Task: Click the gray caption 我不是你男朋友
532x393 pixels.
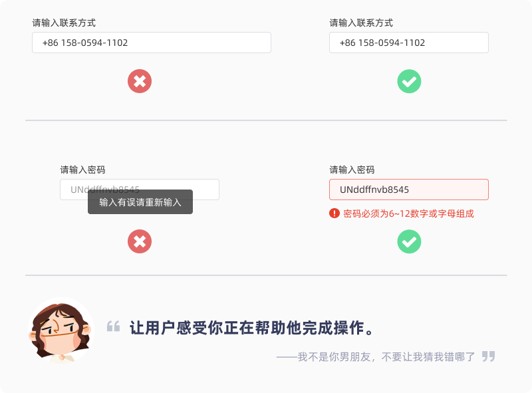Action: 334,356
